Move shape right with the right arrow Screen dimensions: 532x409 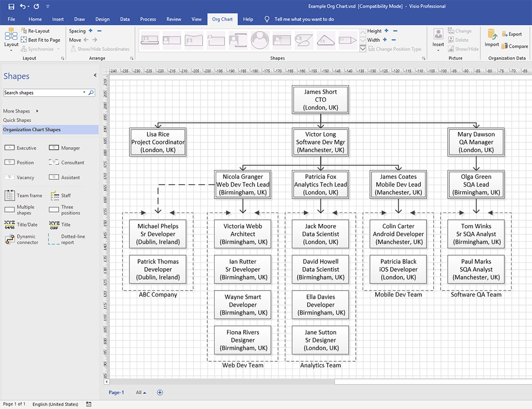tap(95, 39)
